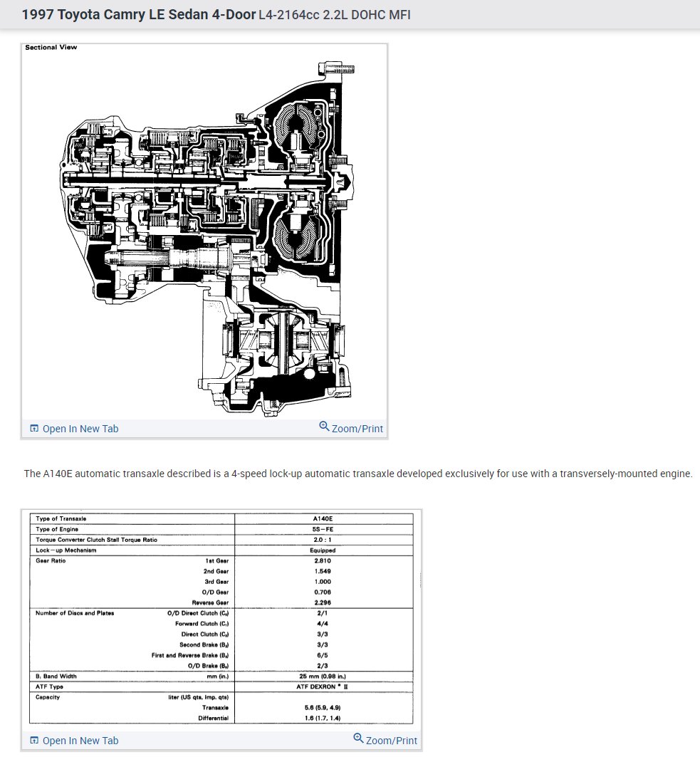Click new-tab icon below specifications table
The height and width of the screenshot is (757, 700).
click(x=34, y=741)
